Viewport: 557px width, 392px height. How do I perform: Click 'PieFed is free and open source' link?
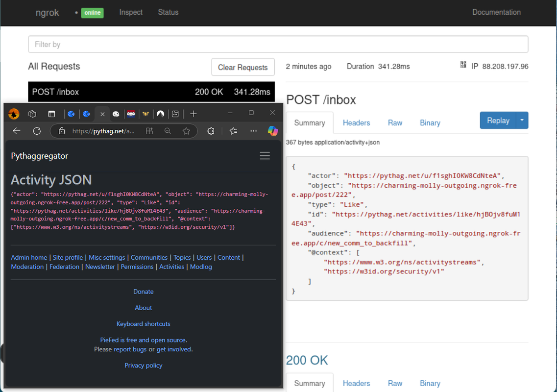143,340
